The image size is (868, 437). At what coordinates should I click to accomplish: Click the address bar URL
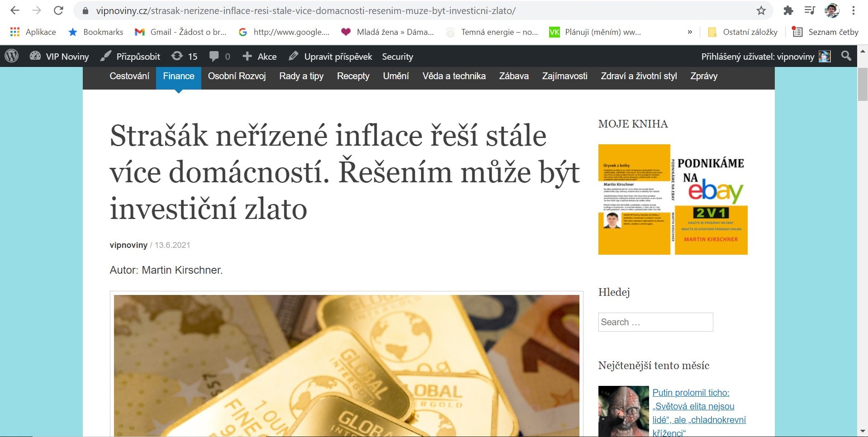click(x=306, y=10)
